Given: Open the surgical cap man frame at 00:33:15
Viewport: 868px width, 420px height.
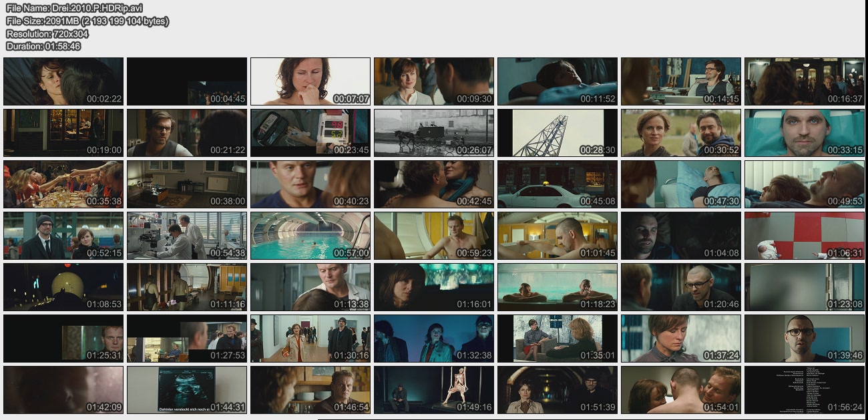Looking at the screenshot, I should pos(805,133).
